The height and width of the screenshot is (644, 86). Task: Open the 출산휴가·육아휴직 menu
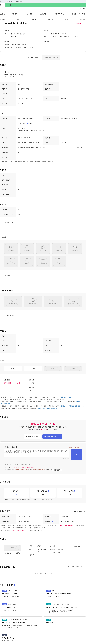click(78, 14)
